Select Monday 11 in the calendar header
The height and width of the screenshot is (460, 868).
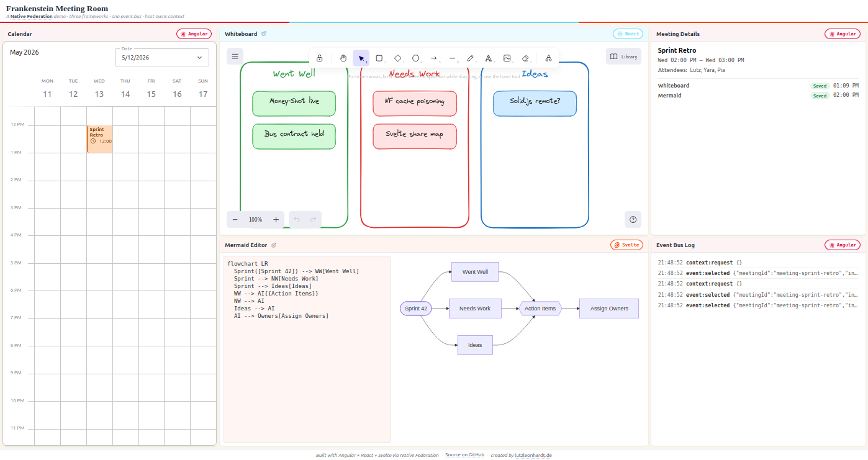pyautogui.click(x=47, y=89)
